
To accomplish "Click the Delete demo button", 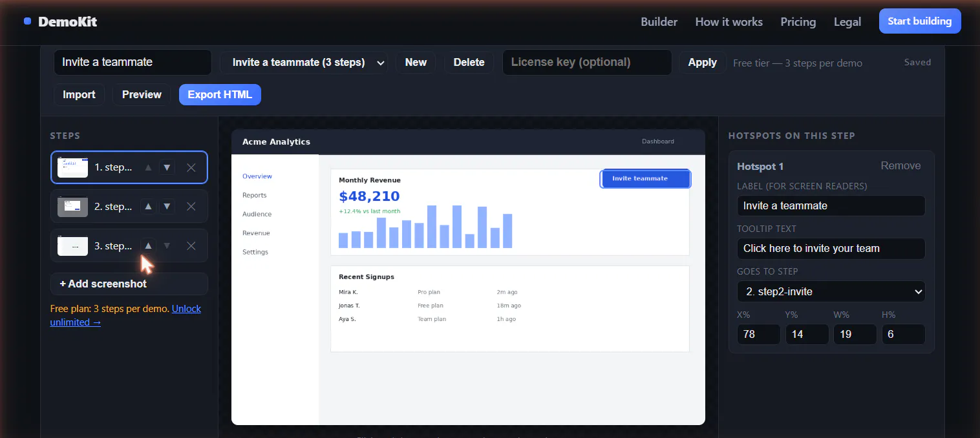I will 469,63.
